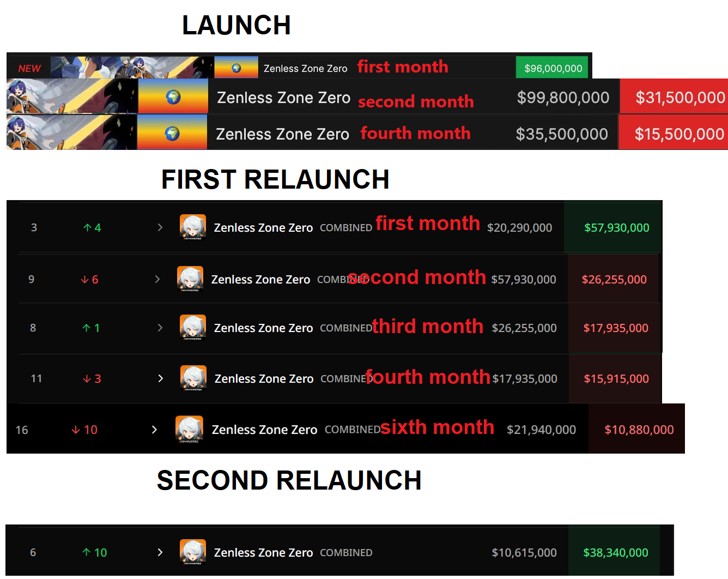This screenshot has height=579, width=728.
Task: Open the banner artwork in the $96,000,000 row
Action: [132, 68]
